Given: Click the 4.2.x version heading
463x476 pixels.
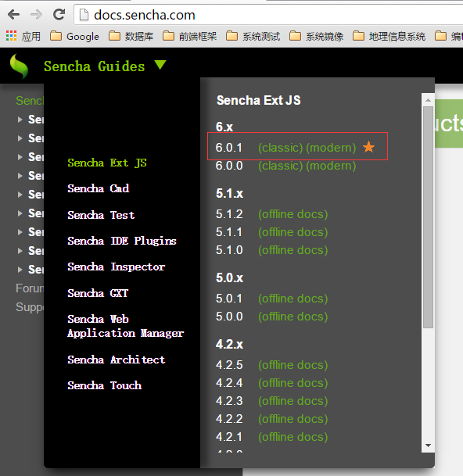Looking at the screenshot, I should [230, 344].
